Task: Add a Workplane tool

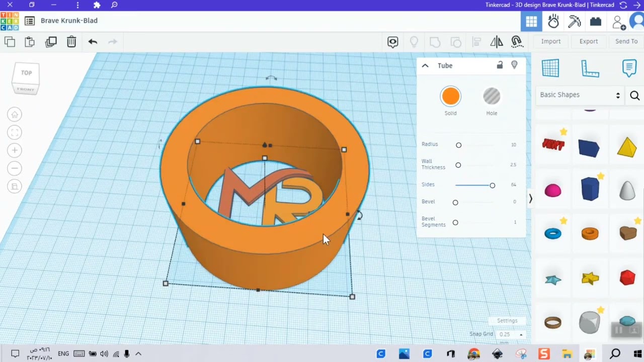Action: click(x=550, y=68)
